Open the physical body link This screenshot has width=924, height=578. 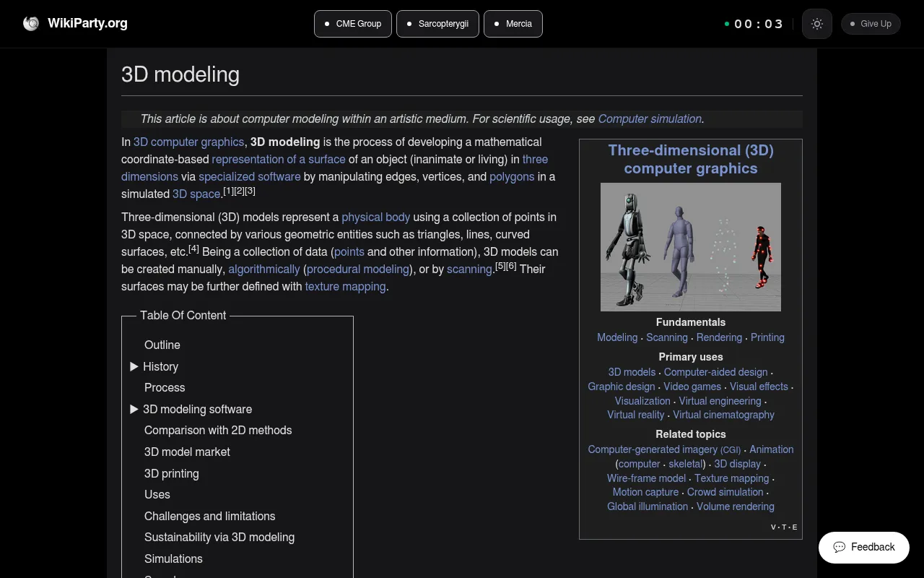click(376, 217)
